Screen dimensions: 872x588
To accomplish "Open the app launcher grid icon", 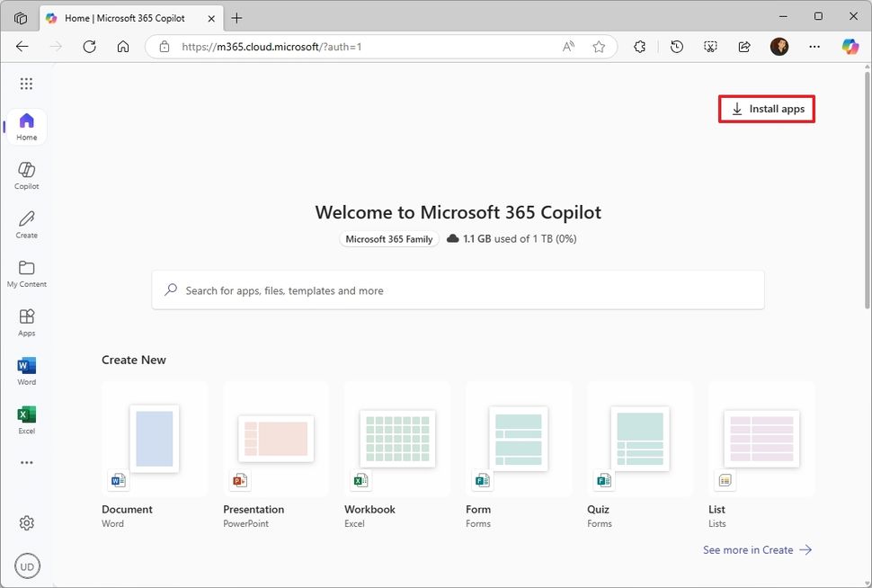I will pyautogui.click(x=26, y=84).
